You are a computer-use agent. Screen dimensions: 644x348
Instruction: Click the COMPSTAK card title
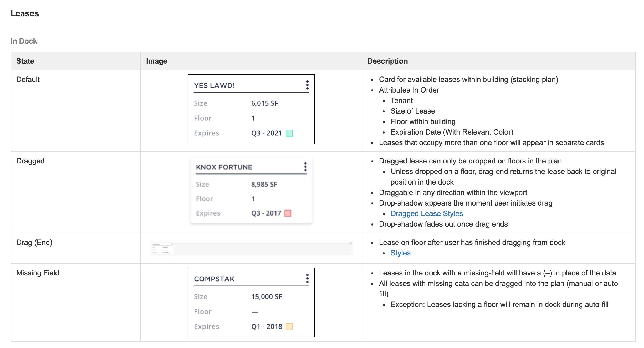214,279
